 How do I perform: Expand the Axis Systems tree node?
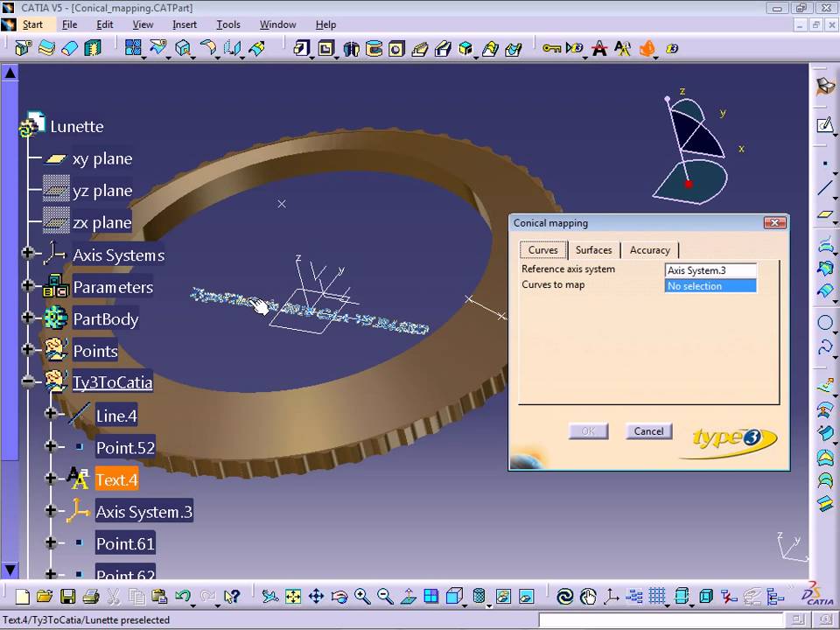28,253
